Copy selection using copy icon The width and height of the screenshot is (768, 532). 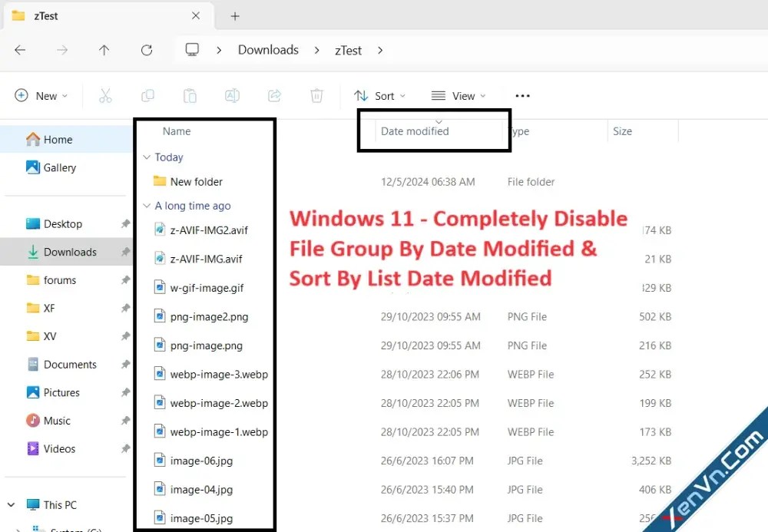tap(147, 95)
